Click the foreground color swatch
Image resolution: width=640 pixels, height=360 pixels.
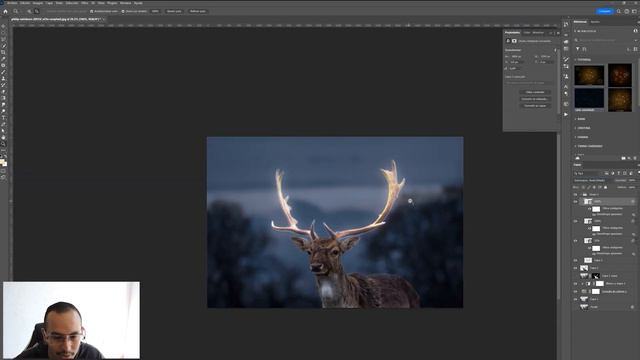[x=2, y=162]
